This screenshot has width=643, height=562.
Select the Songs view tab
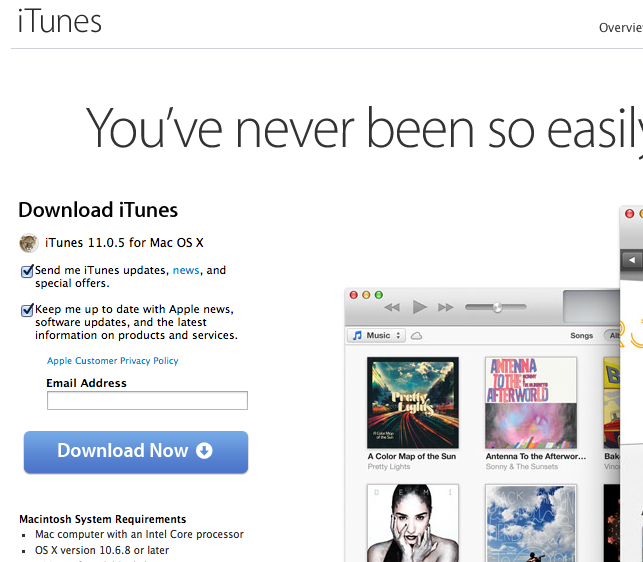(x=581, y=336)
